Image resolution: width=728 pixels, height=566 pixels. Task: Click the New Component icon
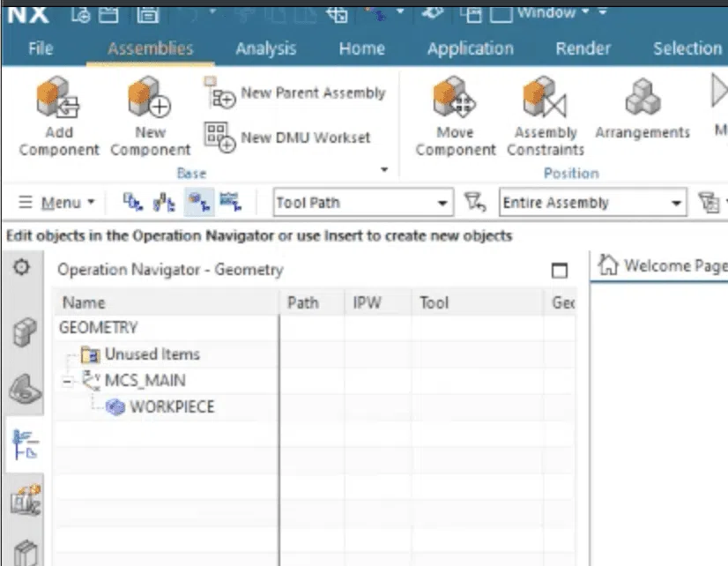tap(150, 99)
